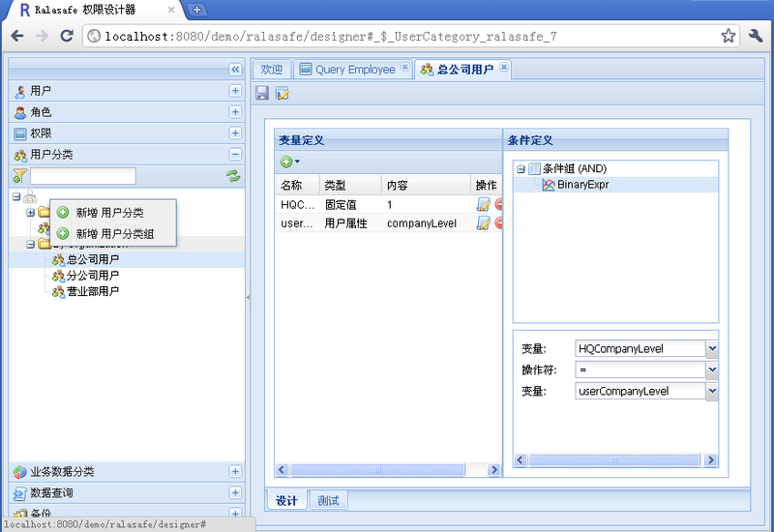The width and height of the screenshot is (774, 532).
Task: Open the HQCompanyLevel variable dropdown
Action: tap(712, 348)
